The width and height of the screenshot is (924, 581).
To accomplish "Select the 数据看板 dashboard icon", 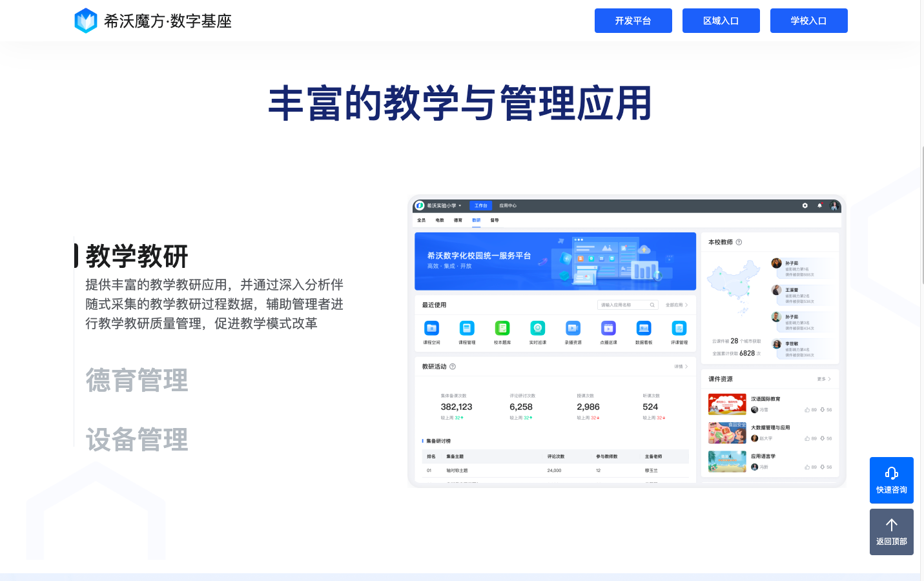I will (x=643, y=328).
